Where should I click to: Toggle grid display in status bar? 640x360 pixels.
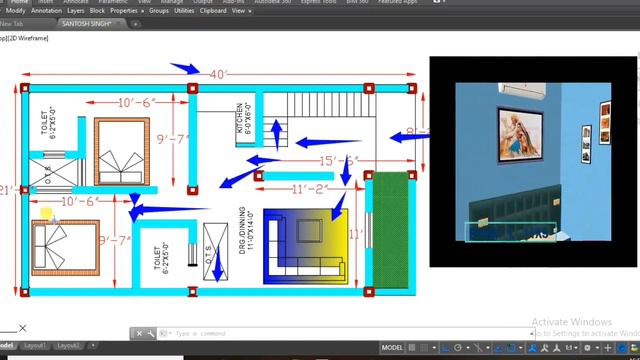412,348
